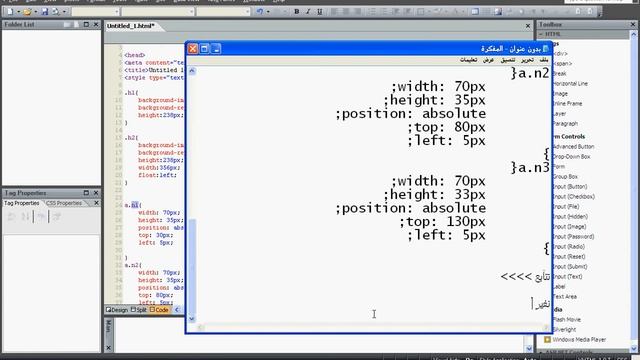
Task: Click the Toolbox scroll up arrow
Action: (x=633, y=35)
